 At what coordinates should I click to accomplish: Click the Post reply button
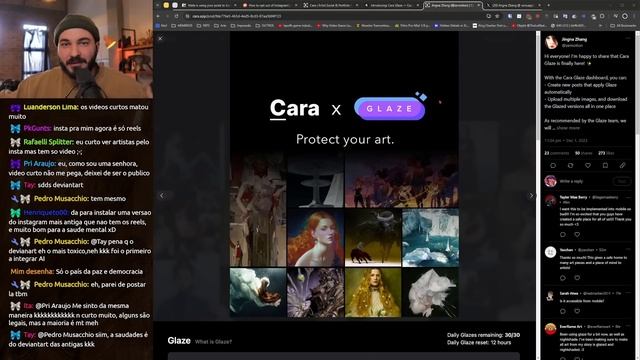tap(622, 181)
